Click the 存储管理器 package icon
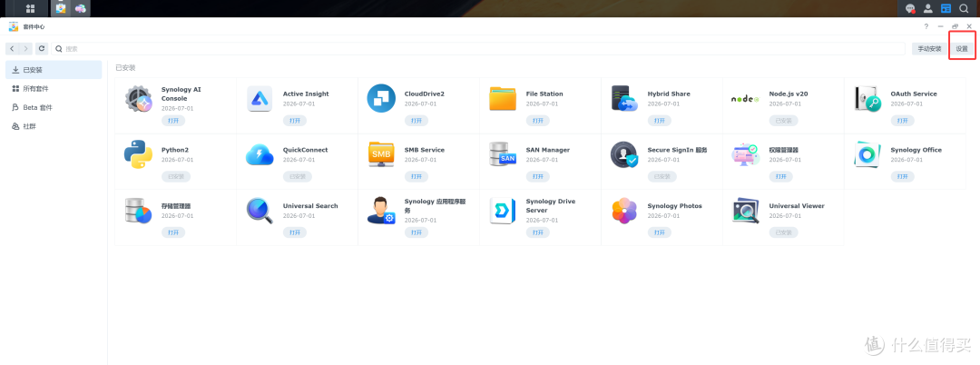 click(138, 211)
